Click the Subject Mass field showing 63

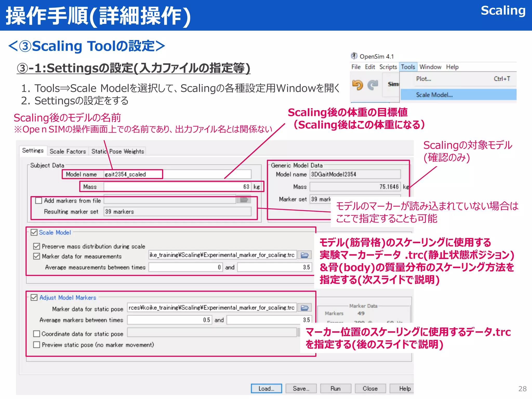[x=177, y=187]
